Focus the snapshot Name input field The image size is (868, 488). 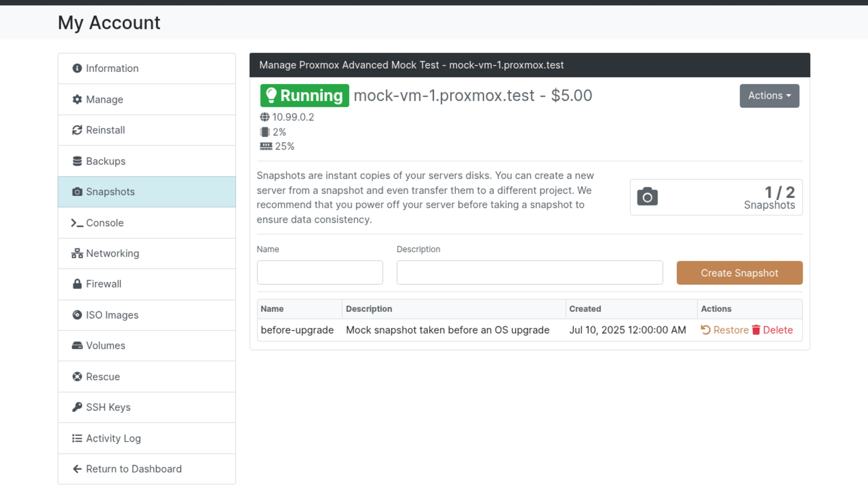click(x=320, y=272)
